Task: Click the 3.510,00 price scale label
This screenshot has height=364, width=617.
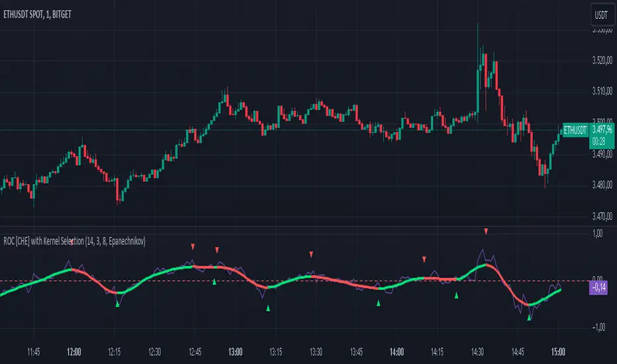Action: (602, 91)
